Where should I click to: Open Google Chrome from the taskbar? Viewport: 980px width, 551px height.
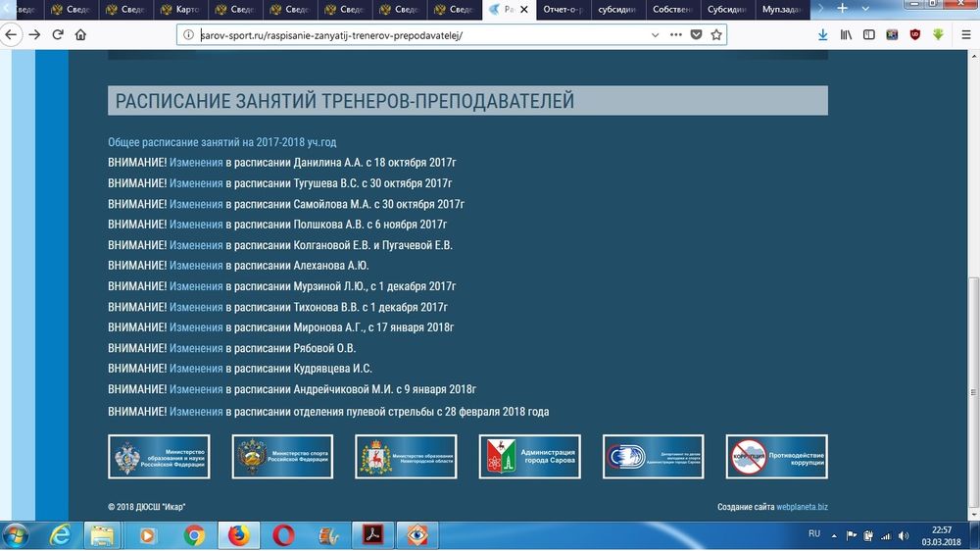click(x=194, y=535)
